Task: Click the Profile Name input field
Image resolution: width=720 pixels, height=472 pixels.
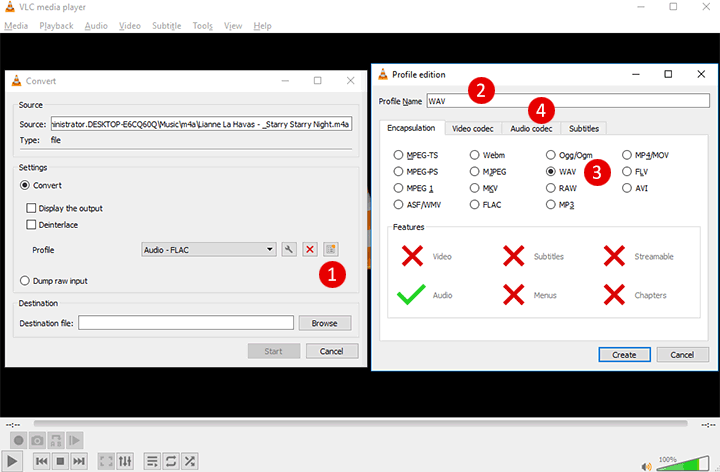Action: tap(568, 101)
